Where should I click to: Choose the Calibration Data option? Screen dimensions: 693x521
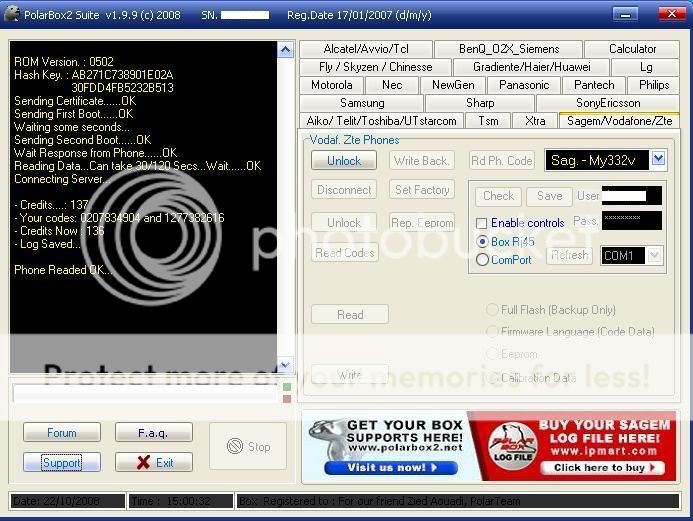(491, 377)
